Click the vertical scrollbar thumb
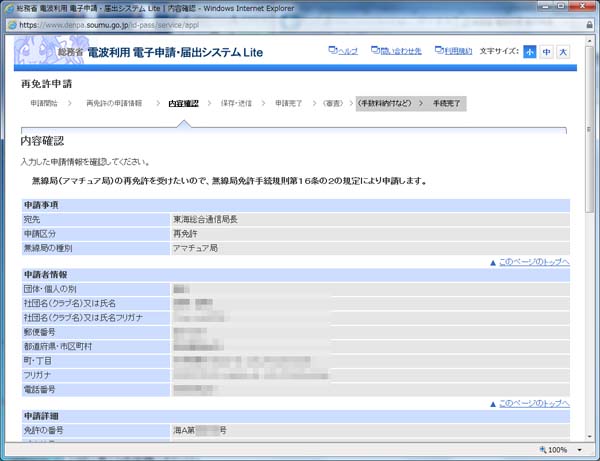This screenshot has height=461, width=600. point(590,130)
